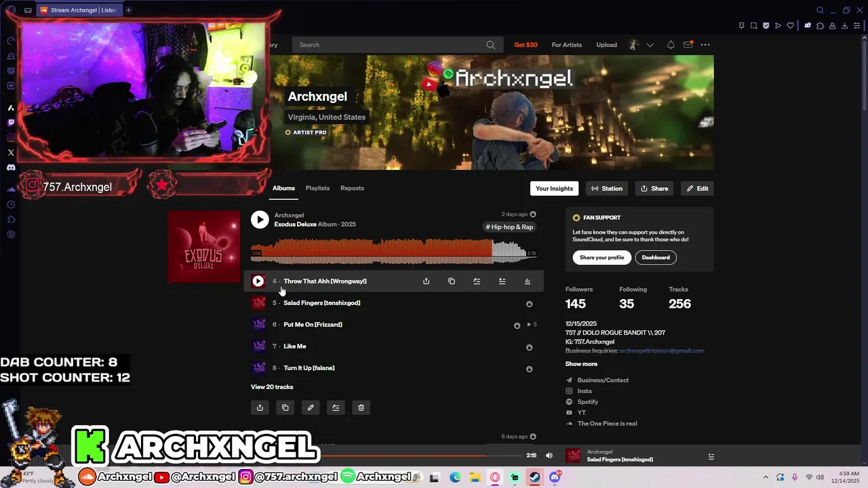
Task: Add Throw That Ahh to Next Up
Action: 477,281
